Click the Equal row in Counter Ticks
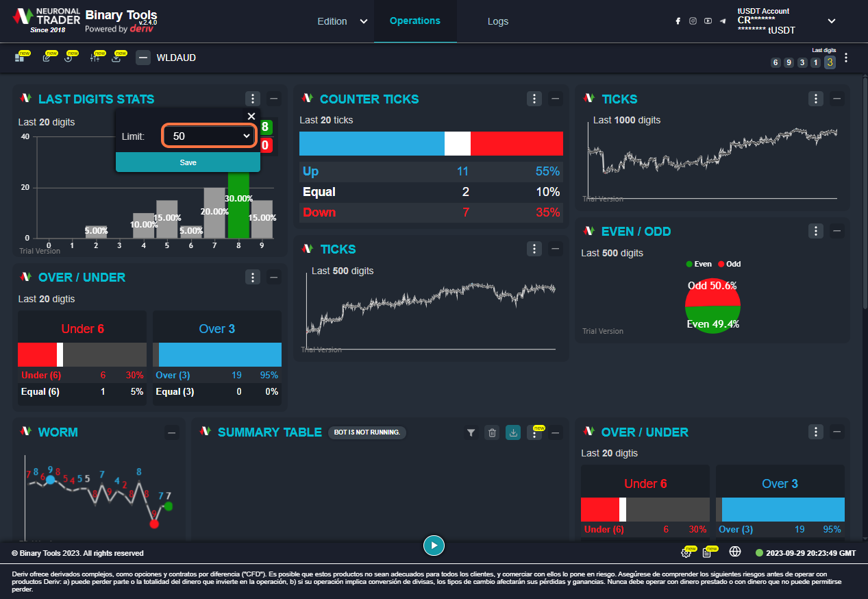This screenshot has height=599, width=868. [431, 192]
